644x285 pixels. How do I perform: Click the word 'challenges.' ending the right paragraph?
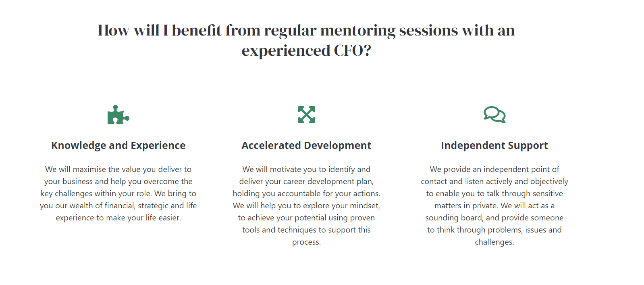point(494,242)
